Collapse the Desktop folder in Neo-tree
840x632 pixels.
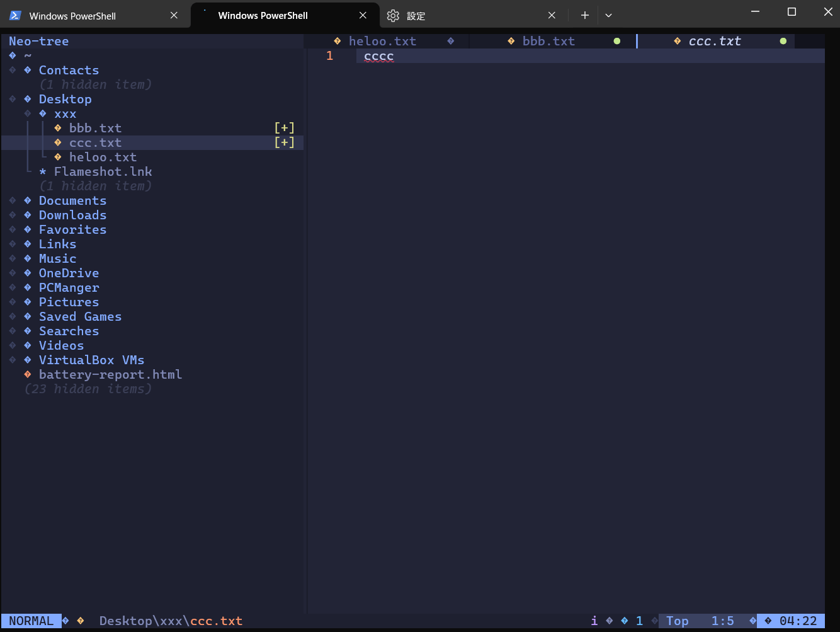click(x=13, y=99)
